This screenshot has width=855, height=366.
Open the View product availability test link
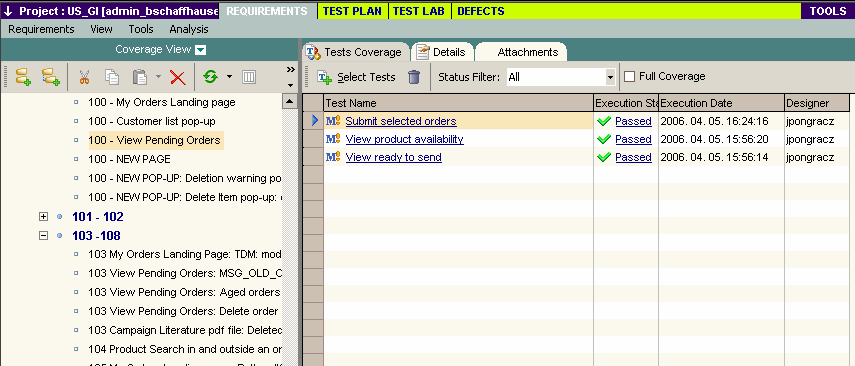pyautogui.click(x=405, y=139)
